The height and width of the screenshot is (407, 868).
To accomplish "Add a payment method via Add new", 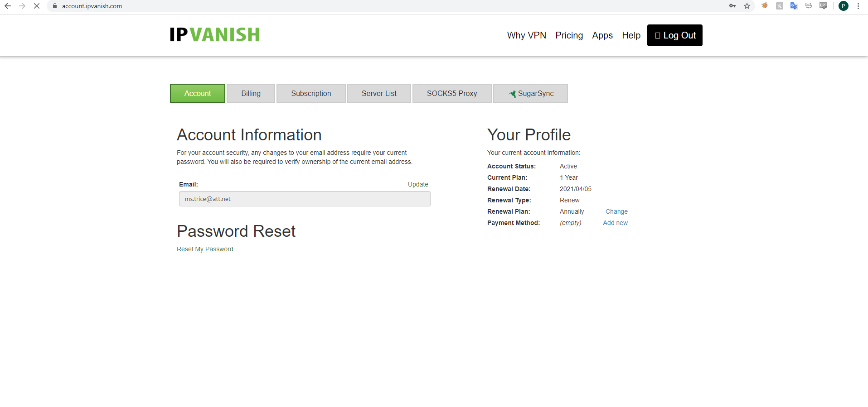I will [x=615, y=223].
